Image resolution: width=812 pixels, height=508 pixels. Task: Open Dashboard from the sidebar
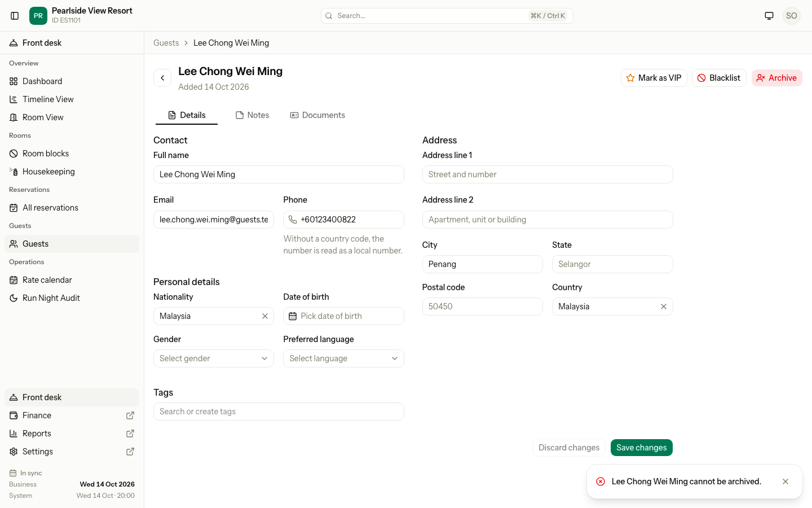coord(72,81)
